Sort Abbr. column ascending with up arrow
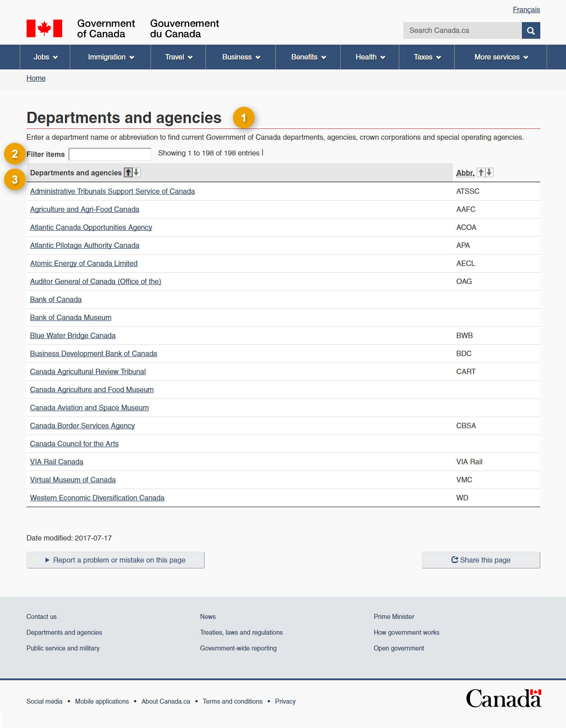 [481, 173]
